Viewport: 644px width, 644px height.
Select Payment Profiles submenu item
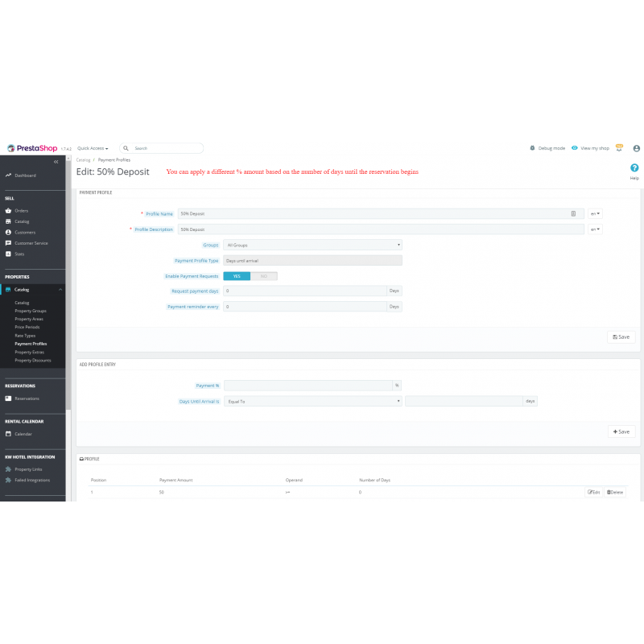click(x=31, y=344)
